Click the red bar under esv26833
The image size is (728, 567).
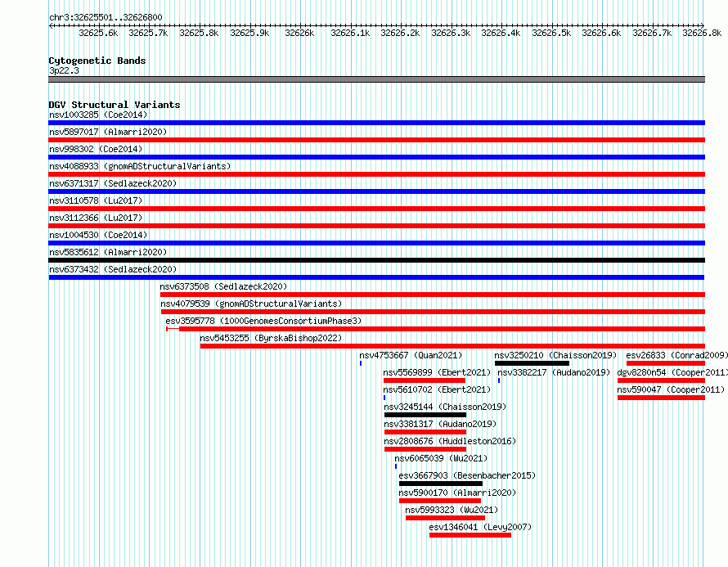pyautogui.click(x=666, y=363)
